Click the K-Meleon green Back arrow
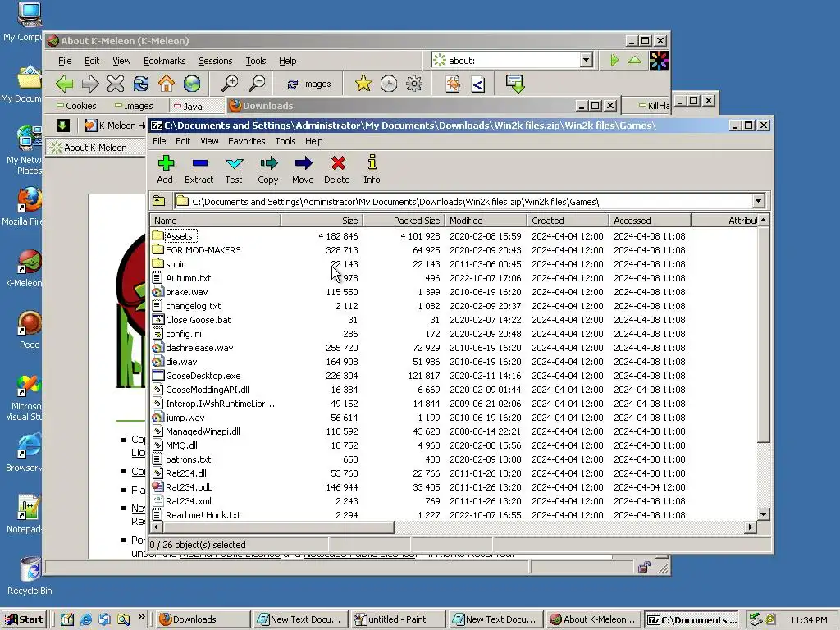 [x=64, y=84]
